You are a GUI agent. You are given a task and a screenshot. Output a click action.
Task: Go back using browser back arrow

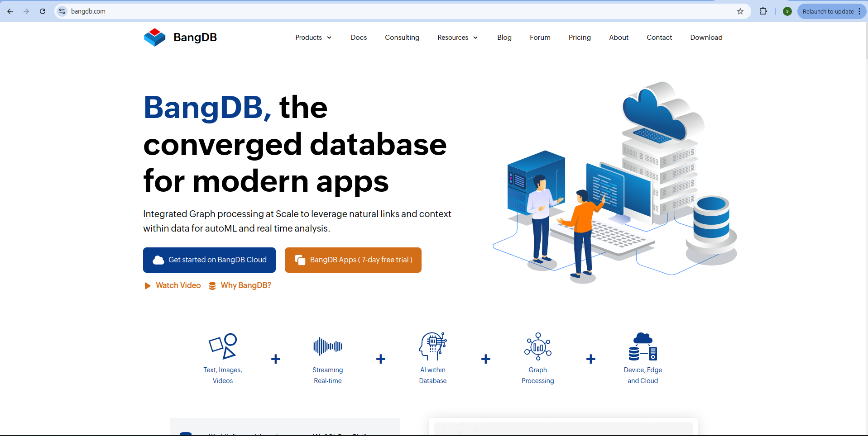(x=10, y=11)
